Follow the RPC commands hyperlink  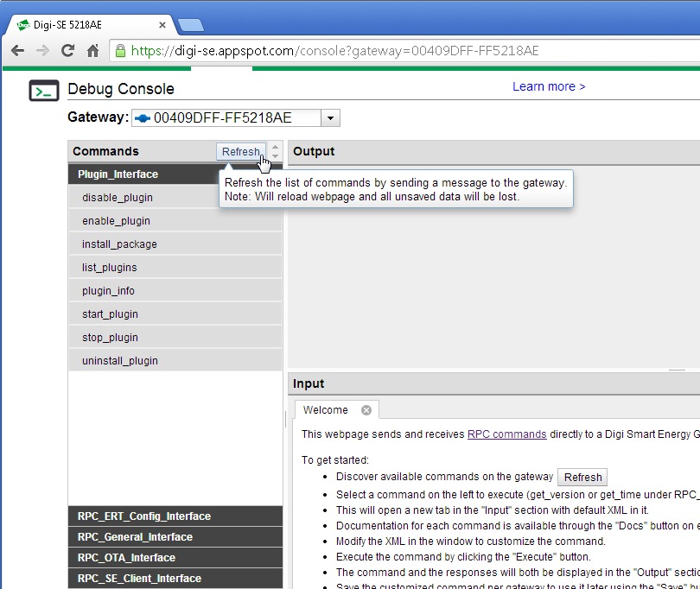[x=506, y=434]
